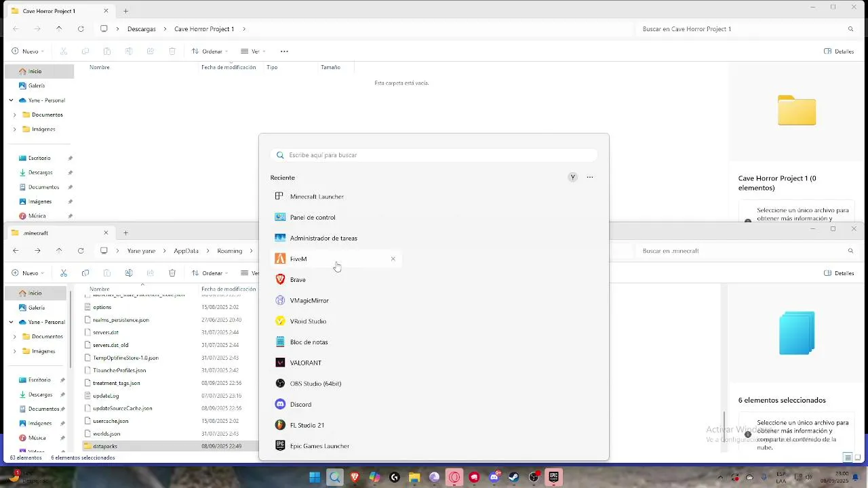Viewport: 868px width, 488px height.
Task: Expand Imágenes under Yane - Personal in upper window
Action: (15, 129)
